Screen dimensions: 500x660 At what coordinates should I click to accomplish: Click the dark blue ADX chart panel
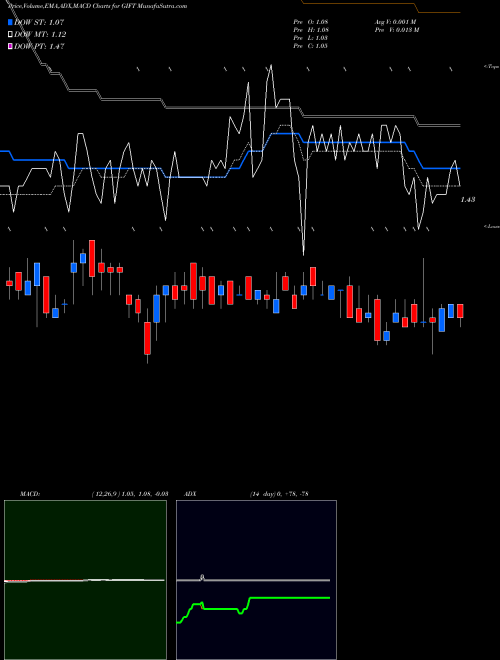coord(256,580)
